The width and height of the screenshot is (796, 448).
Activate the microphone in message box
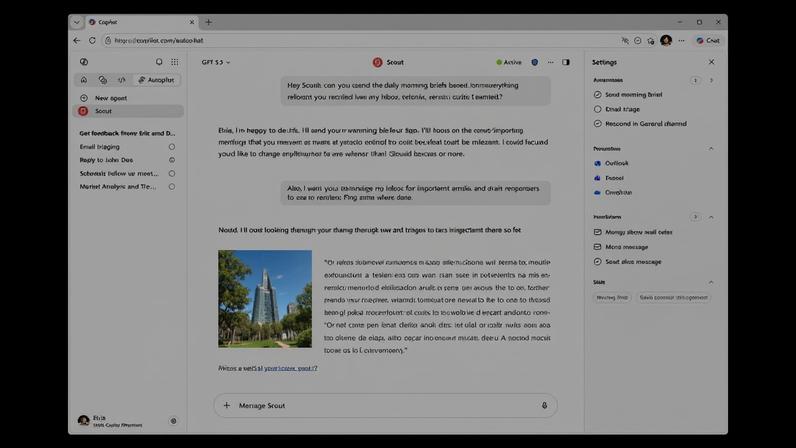(x=544, y=405)
